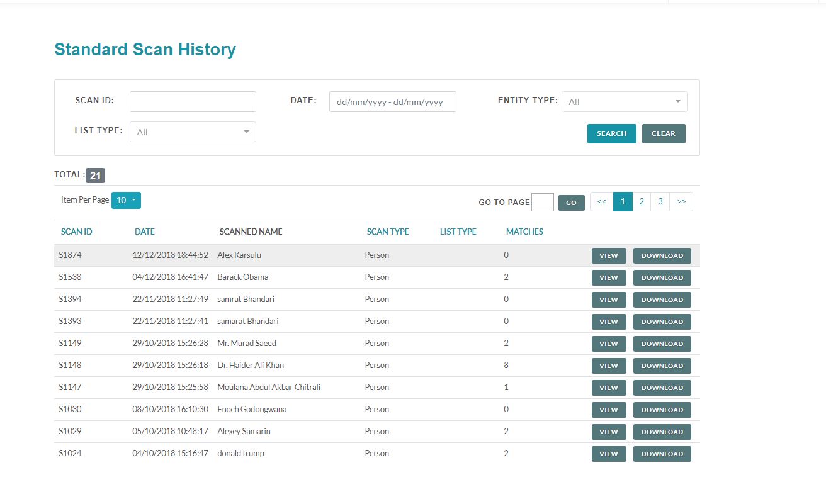Sort by Scan ID column header
This screenshot has width=826, height=504.
coord(76,232)
